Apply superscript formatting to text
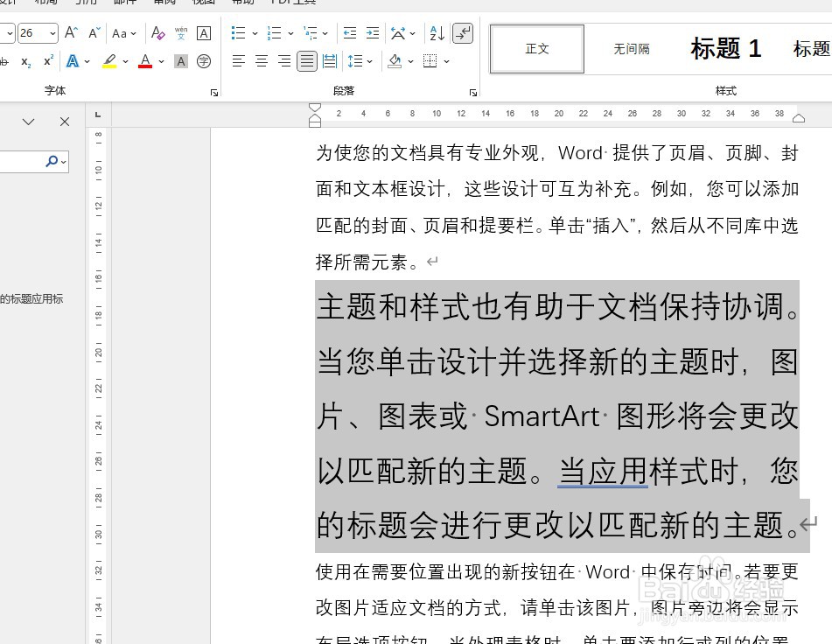The width and height of the screenshot is (832, 644). (x=47, y=59)
